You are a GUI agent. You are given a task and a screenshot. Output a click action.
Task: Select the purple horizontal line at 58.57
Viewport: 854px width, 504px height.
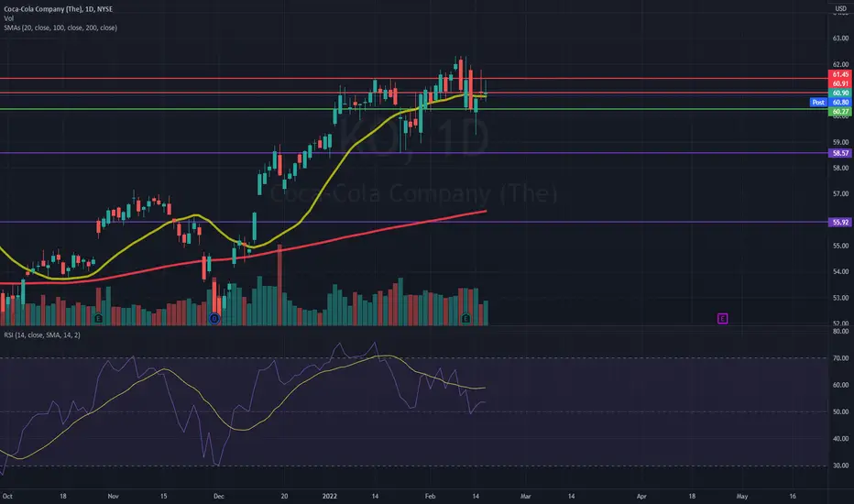click(x=414, y=153)
